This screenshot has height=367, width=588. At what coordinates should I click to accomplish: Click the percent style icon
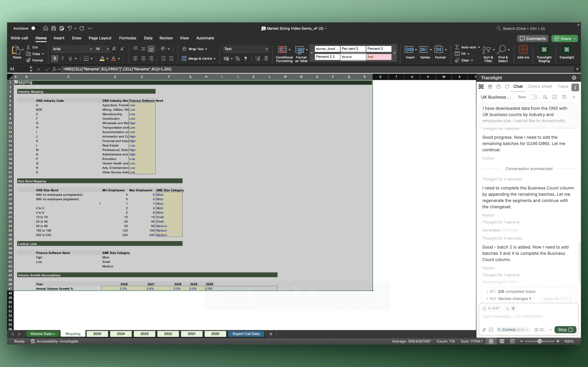[237, 59]
